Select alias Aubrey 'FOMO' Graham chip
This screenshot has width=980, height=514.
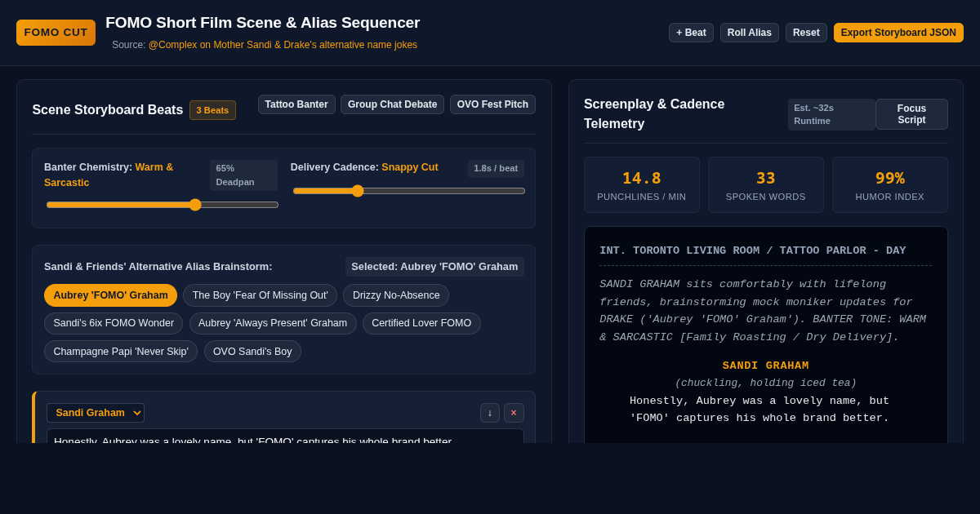110,295
